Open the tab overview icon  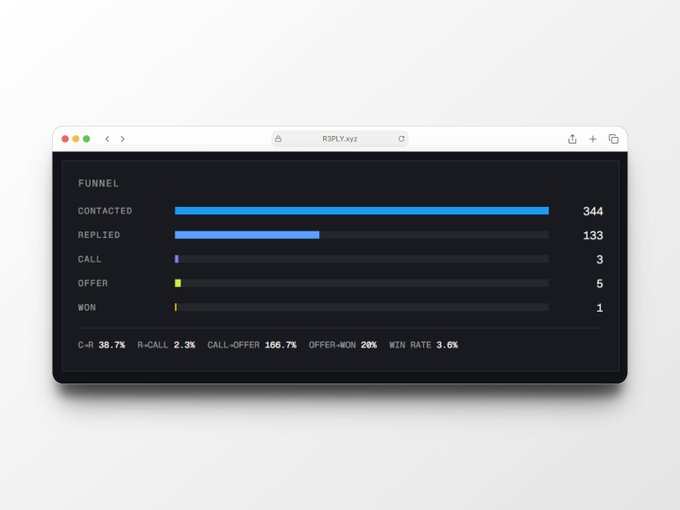pos(613,139)
